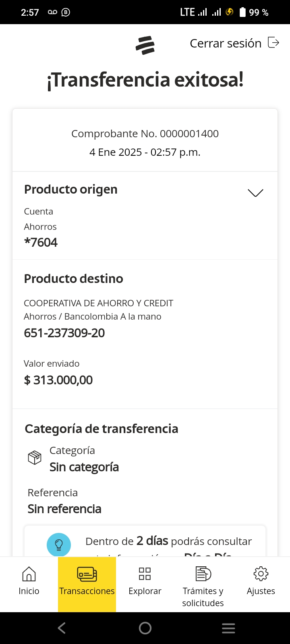The height and width of the screenshot is (644, 290).
Task: Open Android recent apps menu button
Action: click(228, 628)
